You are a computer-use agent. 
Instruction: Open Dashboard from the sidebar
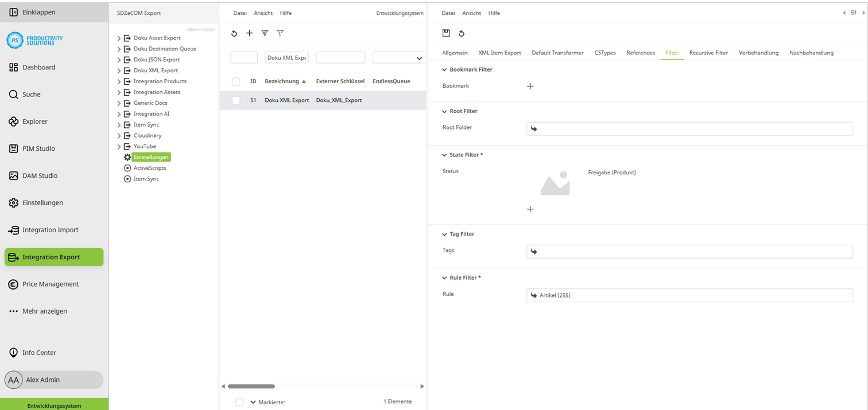tap(38, 68)
